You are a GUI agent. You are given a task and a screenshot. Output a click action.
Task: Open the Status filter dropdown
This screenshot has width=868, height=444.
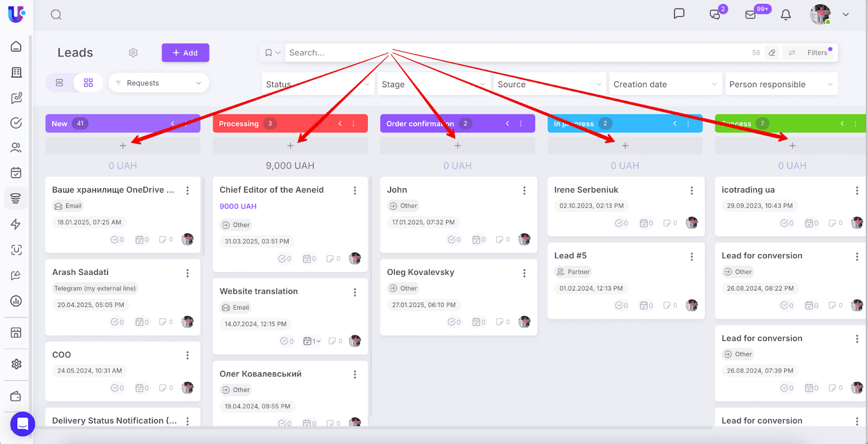(318, 84)
